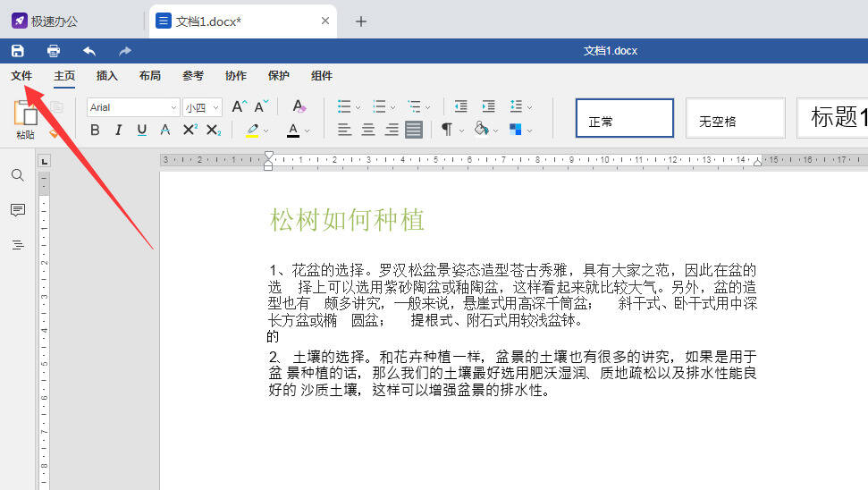Undo the last action
Viewport: 868px width, 490px height.
tap(89, 51)
